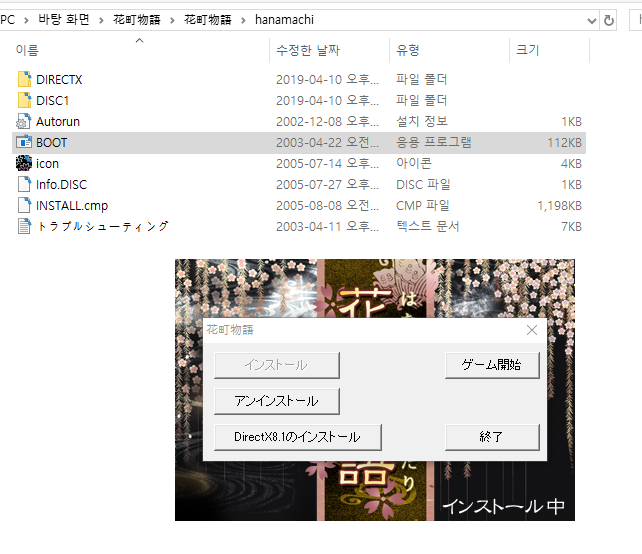This screenshot has width=642, height=554.
Task: Go to first 花町物語 folder in breadcrumb
Action: 137,20
